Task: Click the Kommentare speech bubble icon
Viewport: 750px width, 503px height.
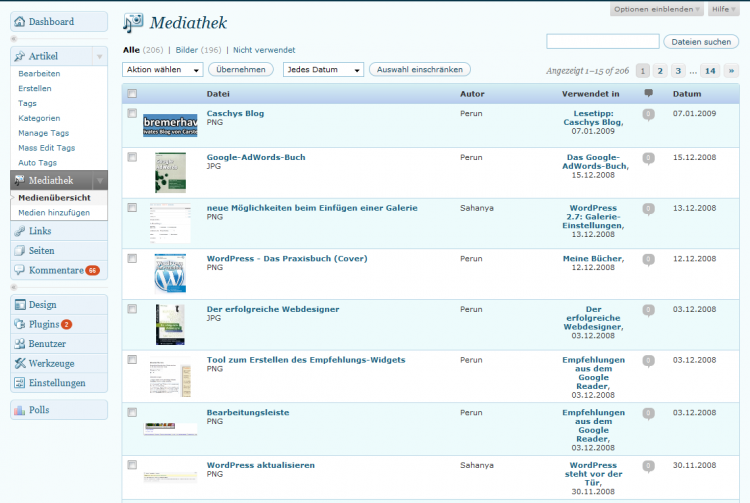Action: click(20, 270)
